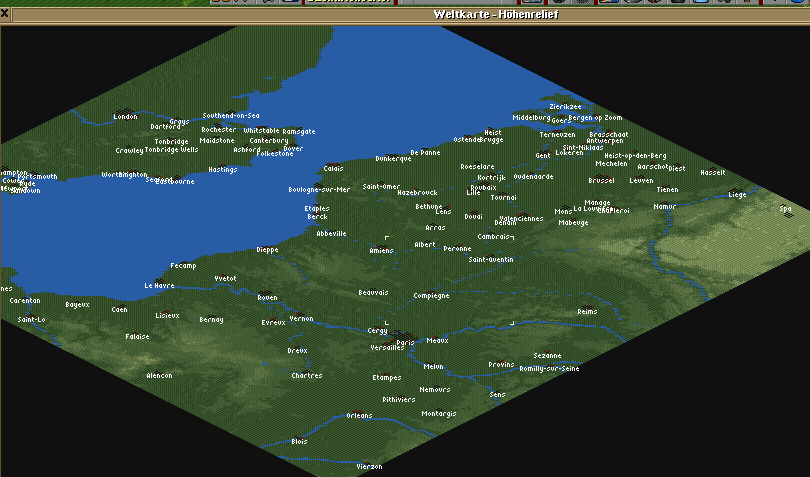Select the Peronne label
Image resolution: width=810 pixels, height=477 pixels.
(457, 249)
